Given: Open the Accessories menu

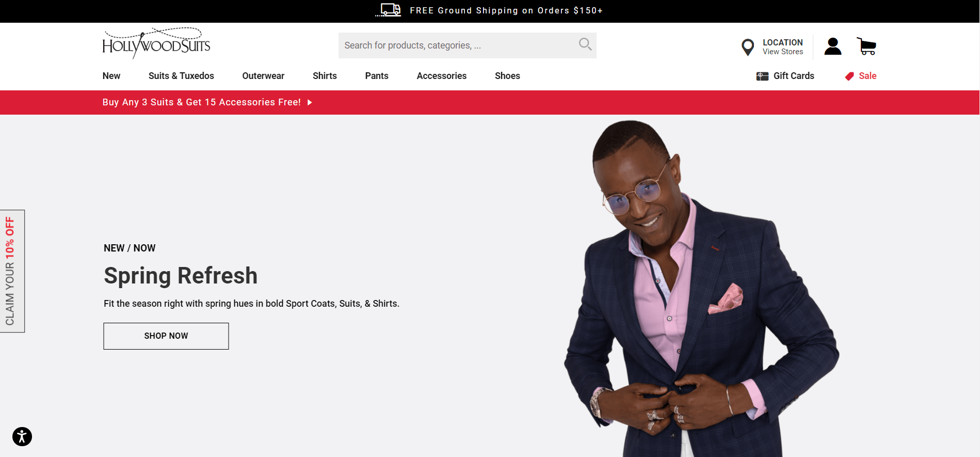Looking at the screenshot, I should click(442, 76).
